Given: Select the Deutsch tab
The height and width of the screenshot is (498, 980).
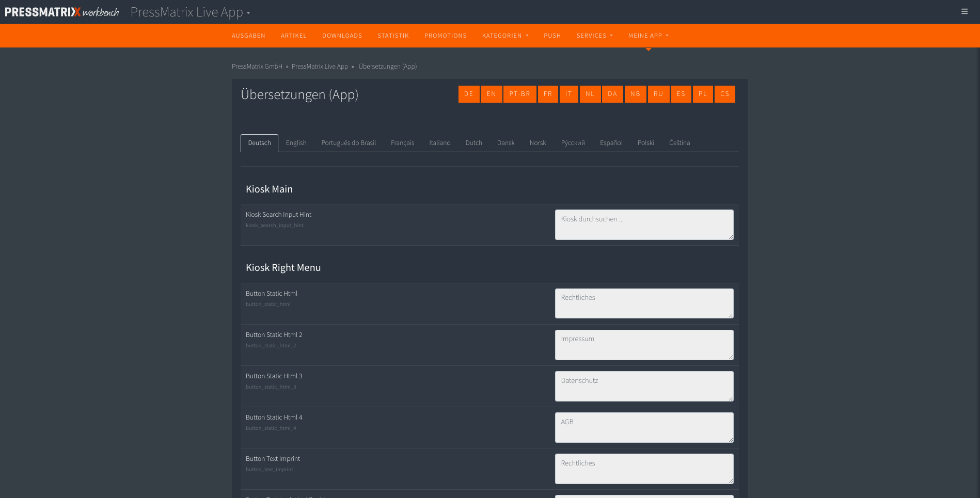Looking at the screenshot, I should pyautogui.click(x=259, y=143).
